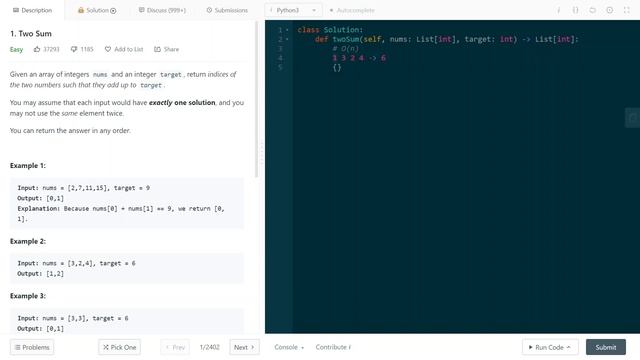The image size is (640, 360).
Task: Click the 'class Solution:' line in editor
Action: coord(330,30)
